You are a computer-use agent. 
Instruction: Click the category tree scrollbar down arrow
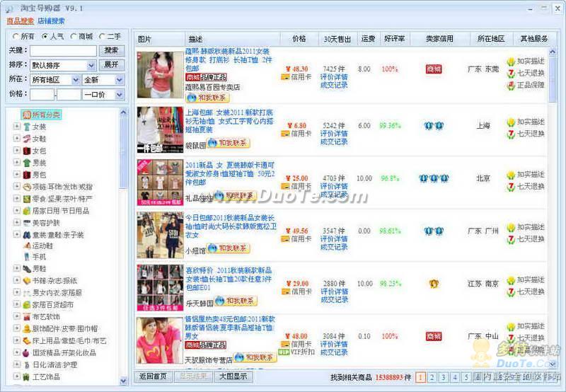pyautogui.click(x=123, y=381)
